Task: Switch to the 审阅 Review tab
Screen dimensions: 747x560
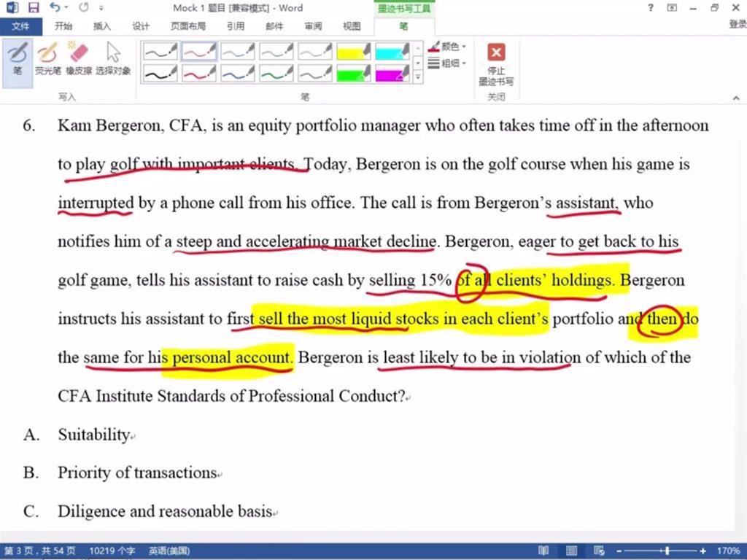Action: pyautogui.click(x=313, y=26)
